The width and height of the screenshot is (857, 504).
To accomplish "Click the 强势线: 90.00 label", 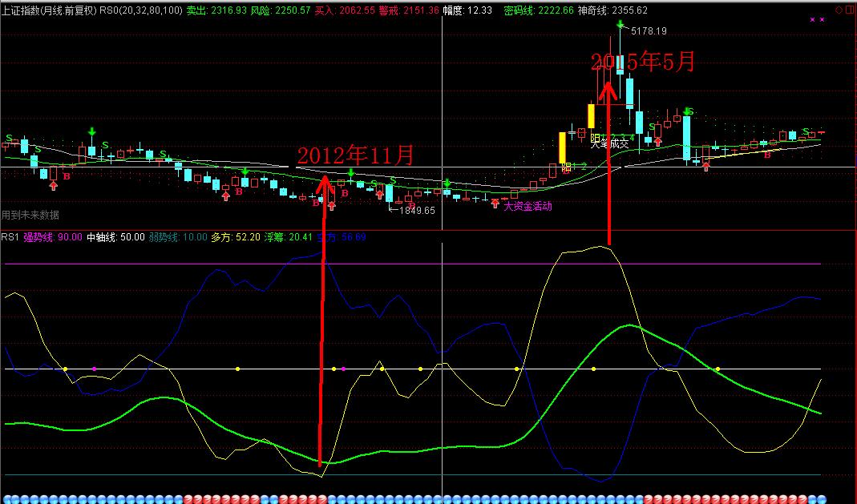I will [x=52, y=237].
